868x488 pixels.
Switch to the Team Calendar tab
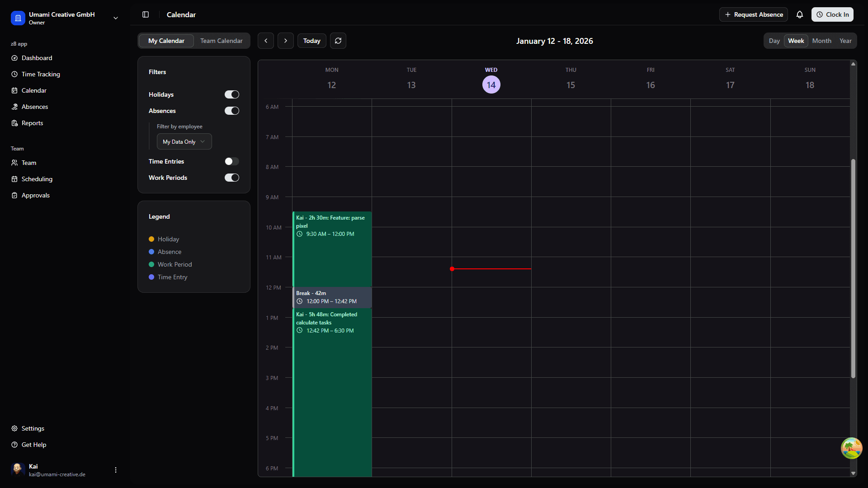221,41
